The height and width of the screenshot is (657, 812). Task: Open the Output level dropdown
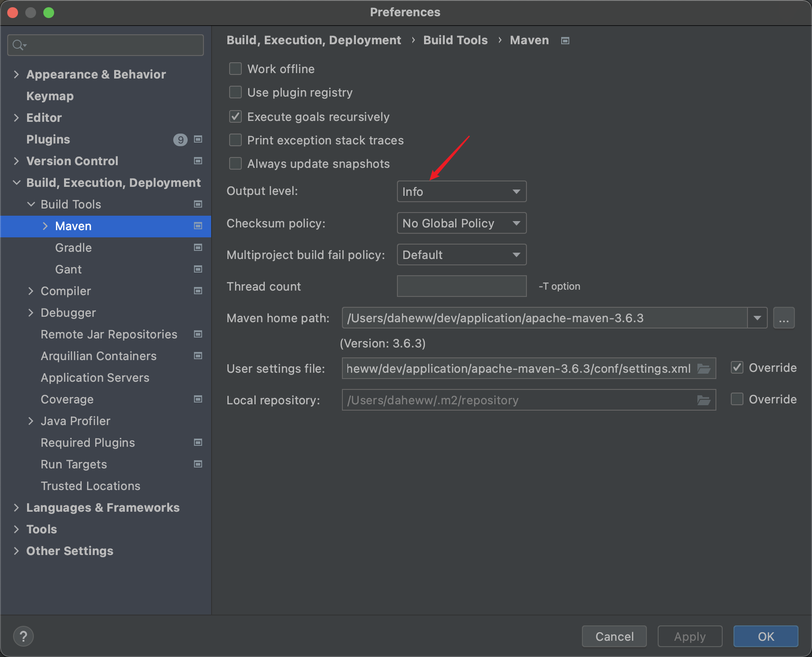point(461,191)
